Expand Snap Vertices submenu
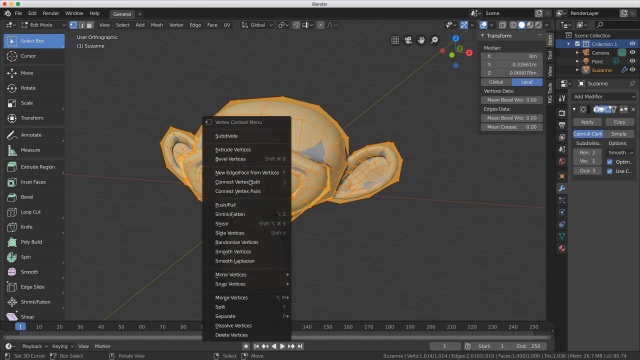The width and height of the screenshot is (640, 360). (247, 284)
